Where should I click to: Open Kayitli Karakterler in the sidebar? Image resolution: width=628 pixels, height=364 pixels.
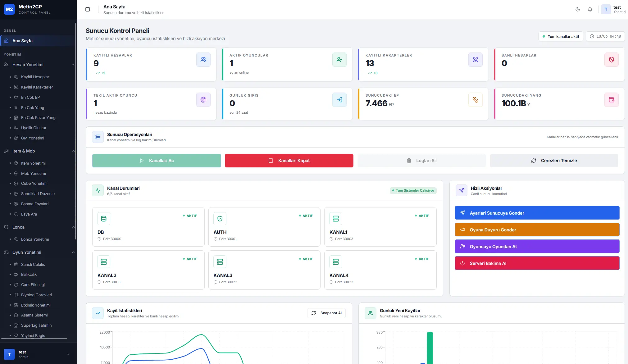pos(37,87)
